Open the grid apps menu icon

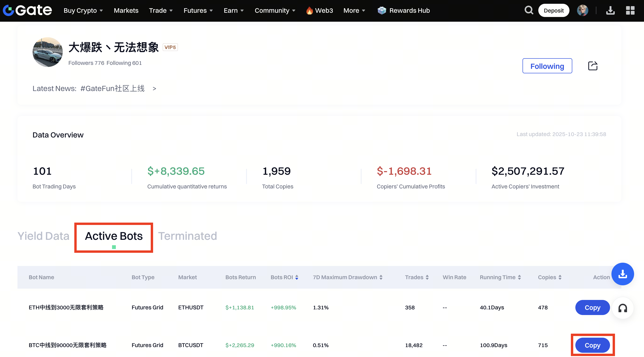pyautogui.click(x=630, y=10)
